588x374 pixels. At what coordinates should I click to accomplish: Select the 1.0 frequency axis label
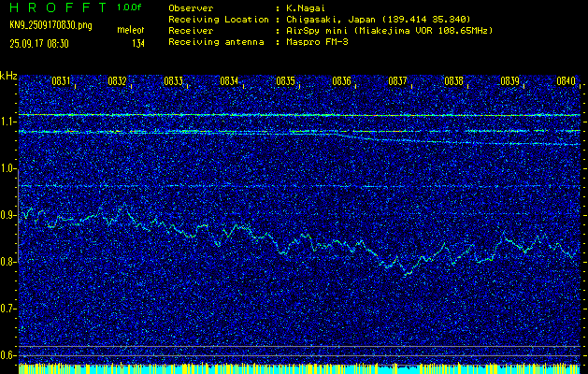coord(7,169)
